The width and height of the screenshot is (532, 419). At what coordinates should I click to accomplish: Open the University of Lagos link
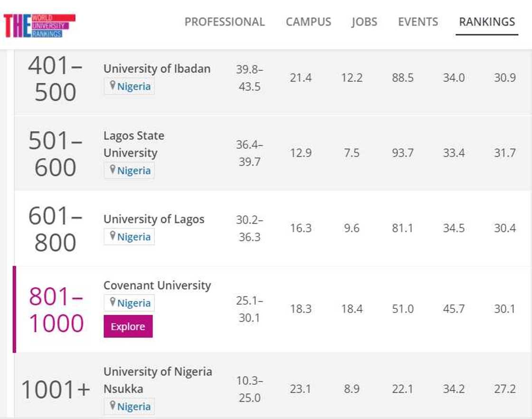(x=154, y=219)
